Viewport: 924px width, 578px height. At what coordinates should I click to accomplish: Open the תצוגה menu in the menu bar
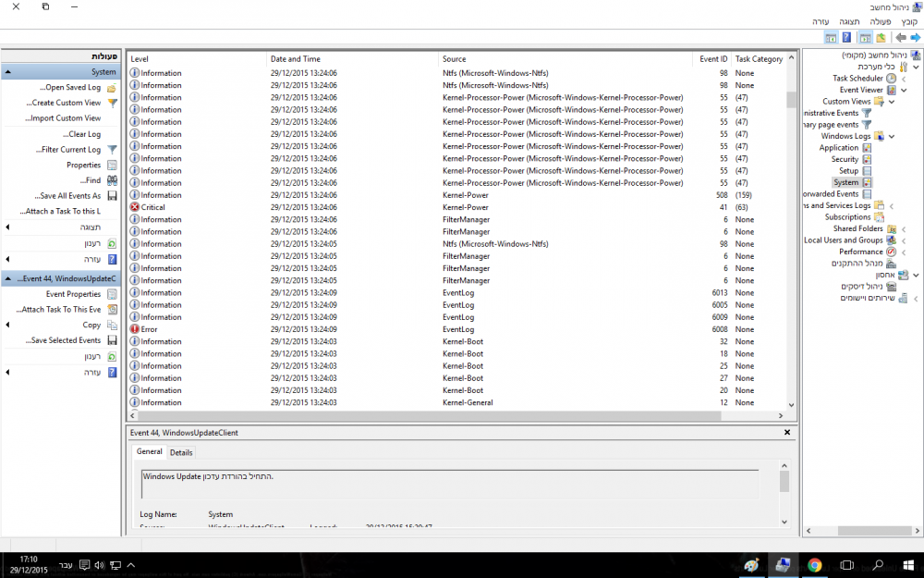[x=850, y=22]
